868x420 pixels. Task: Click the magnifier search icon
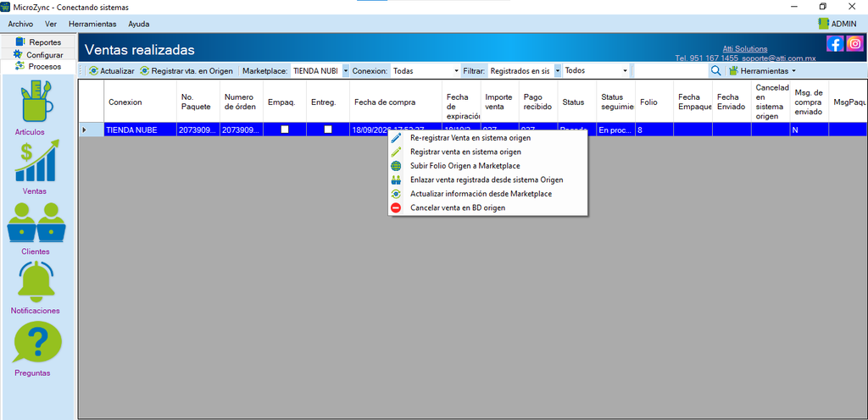(715, 71)
